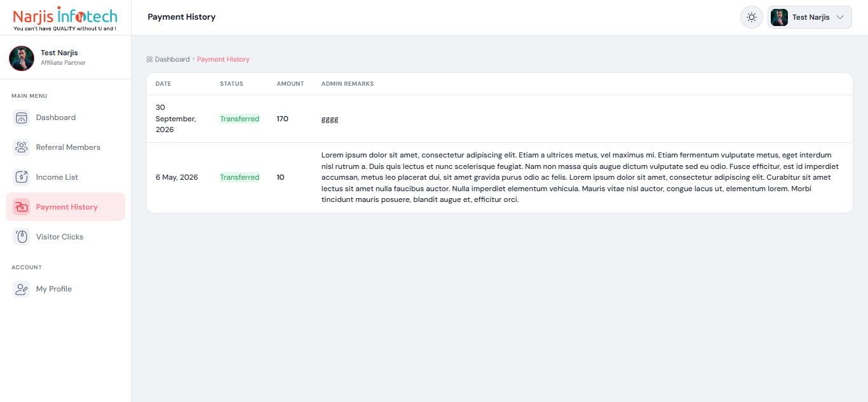Click the Payment History icon in the sidebar
The height and width of the screenshot is (402, 868).
pyautogui.click(x=22, y=207)
